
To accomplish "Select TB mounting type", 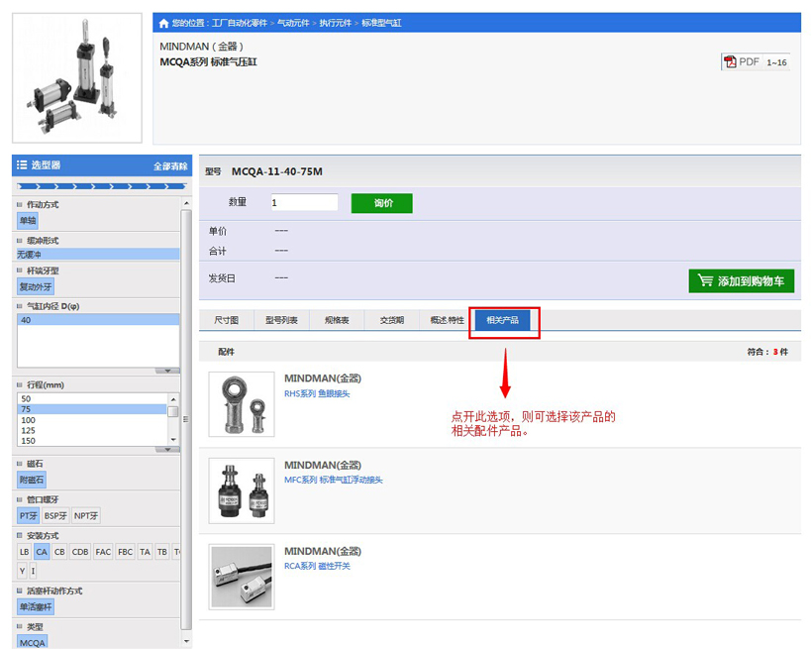I will (162, 552).
